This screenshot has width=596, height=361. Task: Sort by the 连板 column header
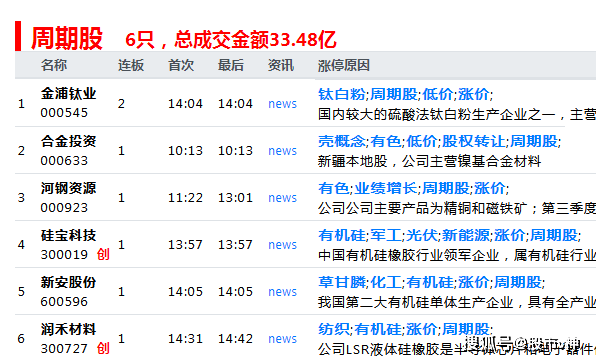pos(131,65)
